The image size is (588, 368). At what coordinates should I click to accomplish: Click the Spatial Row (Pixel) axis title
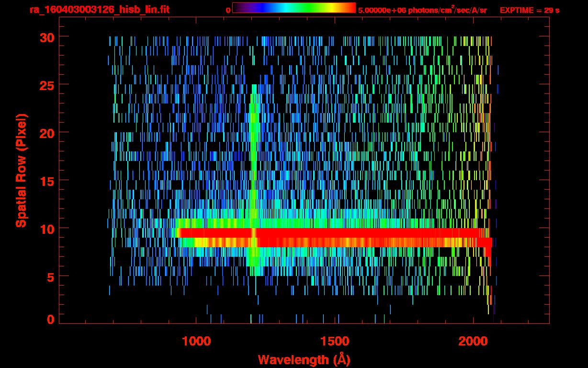pos(21,170)
